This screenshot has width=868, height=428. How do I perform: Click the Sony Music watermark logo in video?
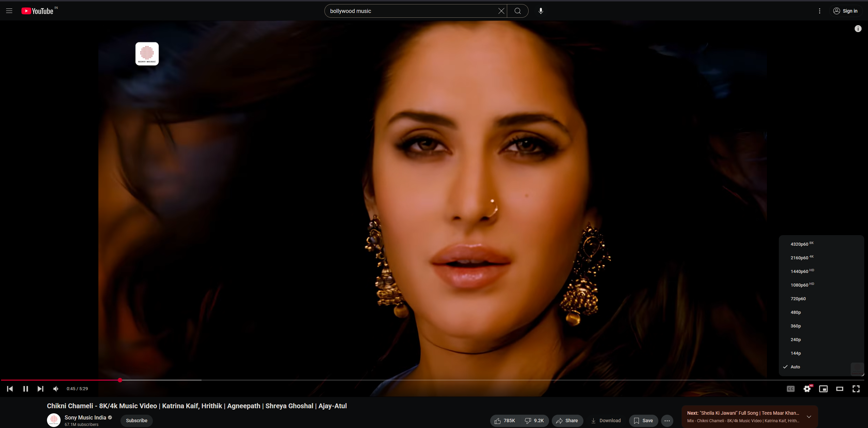pyautogui.click(x=147, y=53)
